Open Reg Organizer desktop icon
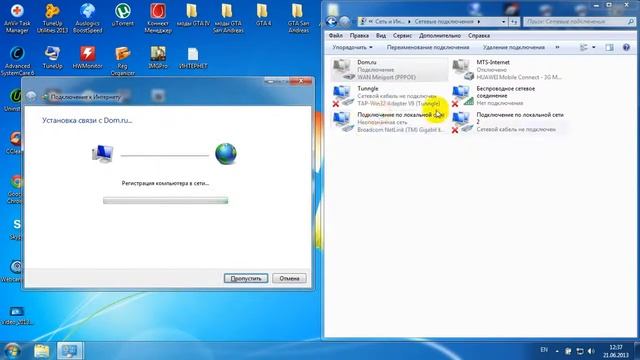The width and height of the screenshot is (640, 360). click(x=122, y=61)
